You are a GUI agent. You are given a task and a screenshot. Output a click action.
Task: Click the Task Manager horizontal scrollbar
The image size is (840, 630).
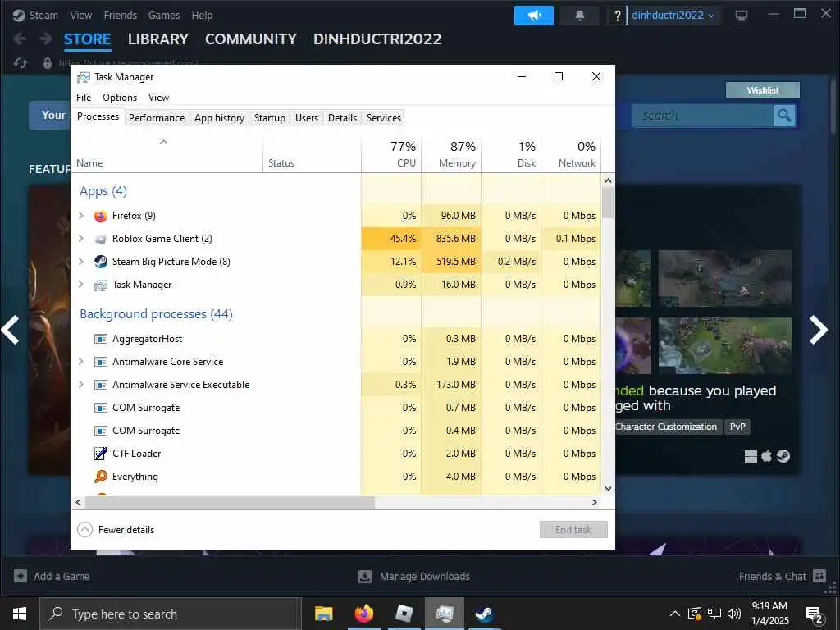(230, 503)
